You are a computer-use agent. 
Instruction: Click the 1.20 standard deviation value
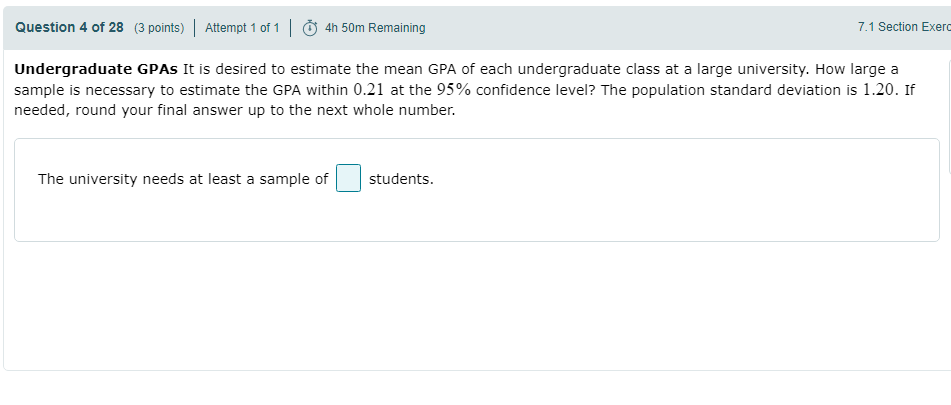[x=880, y=89]
